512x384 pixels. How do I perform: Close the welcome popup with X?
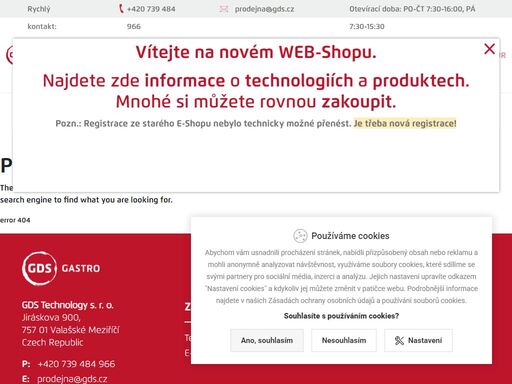489,49
